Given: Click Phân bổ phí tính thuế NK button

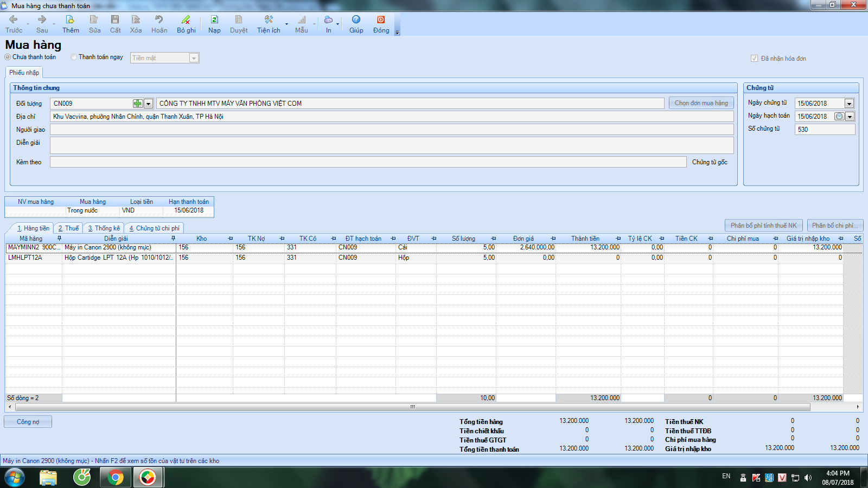Looking at the screenshot, I should click(764, 226).
